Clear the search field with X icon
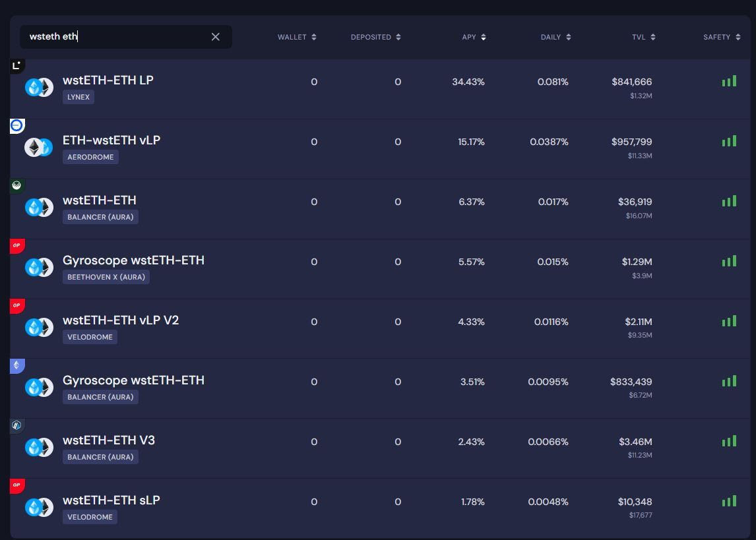The height and width of the screenshot is (540, 756). click(x=216, y=37)
